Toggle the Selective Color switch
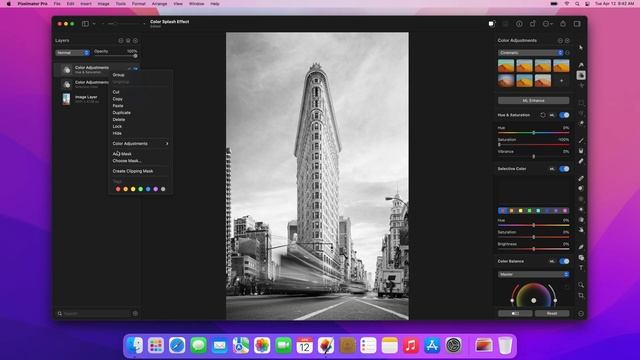Screen dimensions: 640x360 (564, 169)
